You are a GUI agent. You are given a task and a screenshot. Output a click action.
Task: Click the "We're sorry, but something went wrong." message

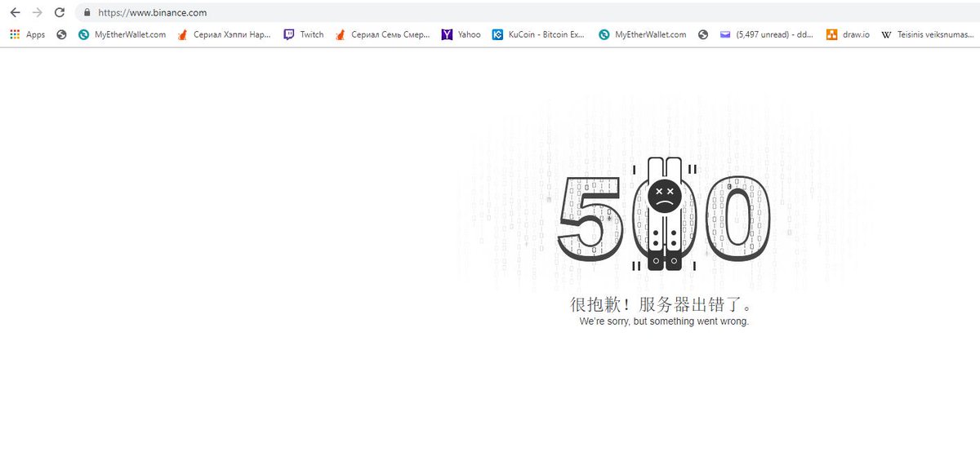coord(664,321)
